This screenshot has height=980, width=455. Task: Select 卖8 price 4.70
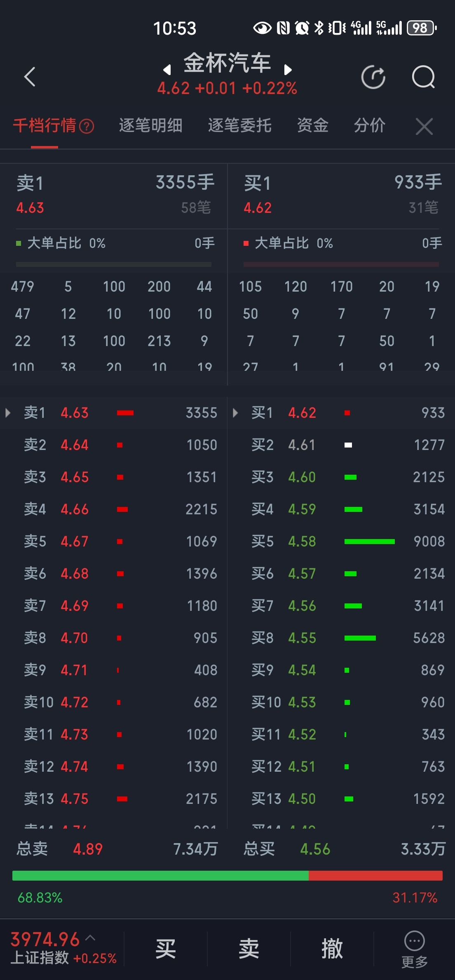click(x=75, y=638)
